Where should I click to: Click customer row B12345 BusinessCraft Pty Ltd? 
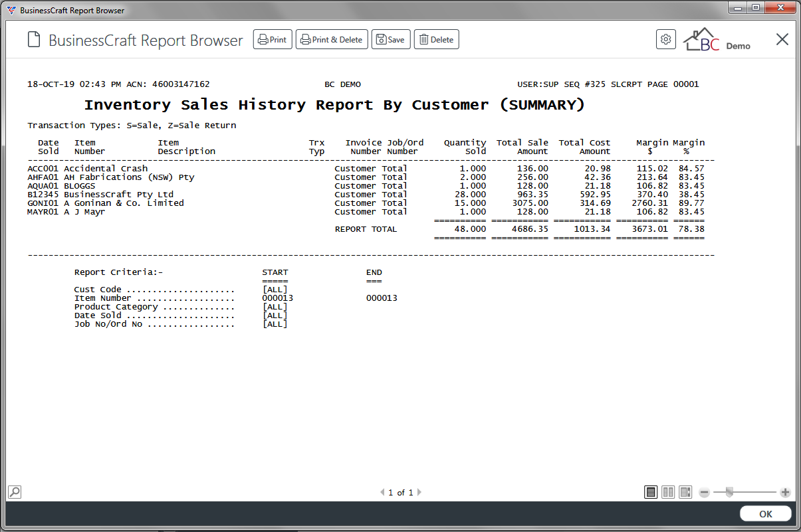coord(366,195)
